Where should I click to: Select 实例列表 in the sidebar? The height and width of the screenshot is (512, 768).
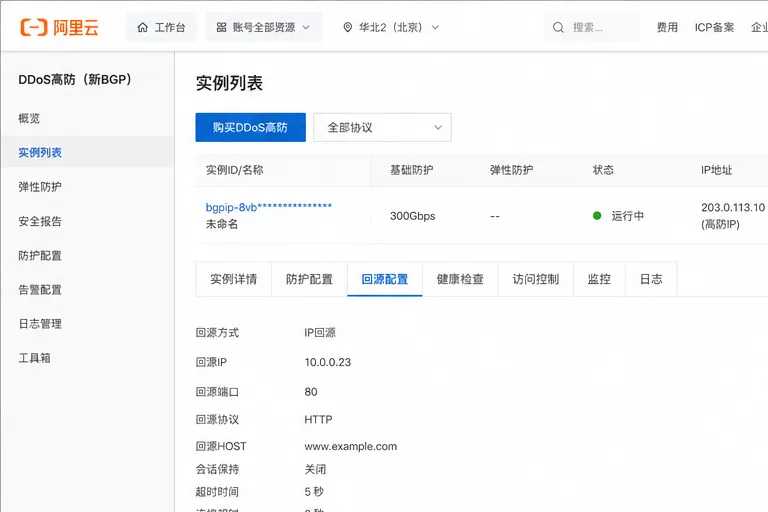(87, 152)
